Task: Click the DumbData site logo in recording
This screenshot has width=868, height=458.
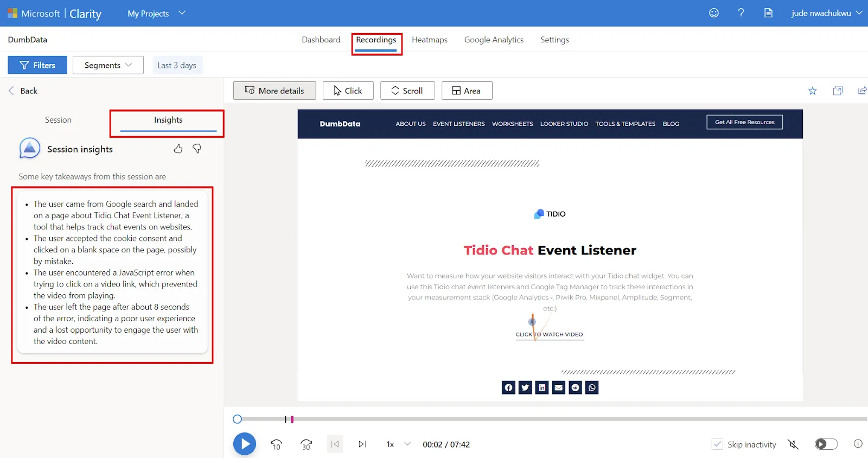Action: (340, 124)
